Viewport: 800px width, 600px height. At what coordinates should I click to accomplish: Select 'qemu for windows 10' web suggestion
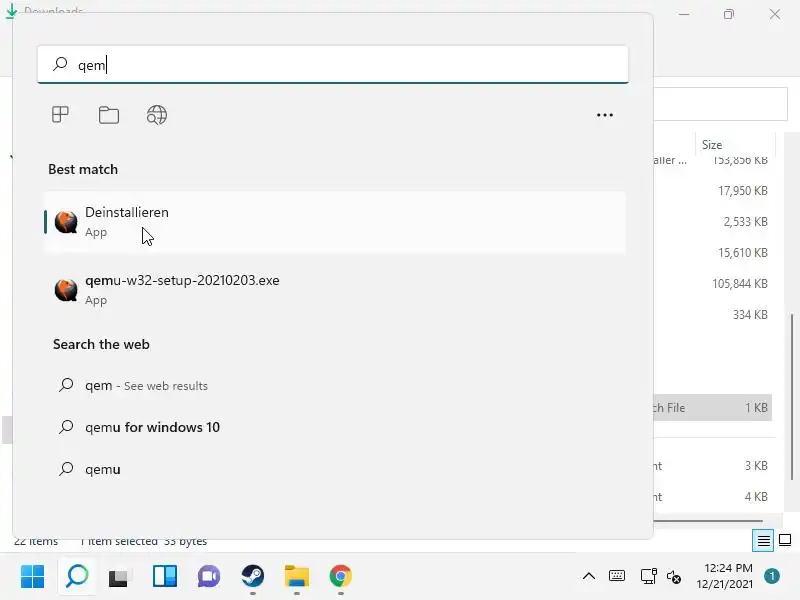pos(335,427)
